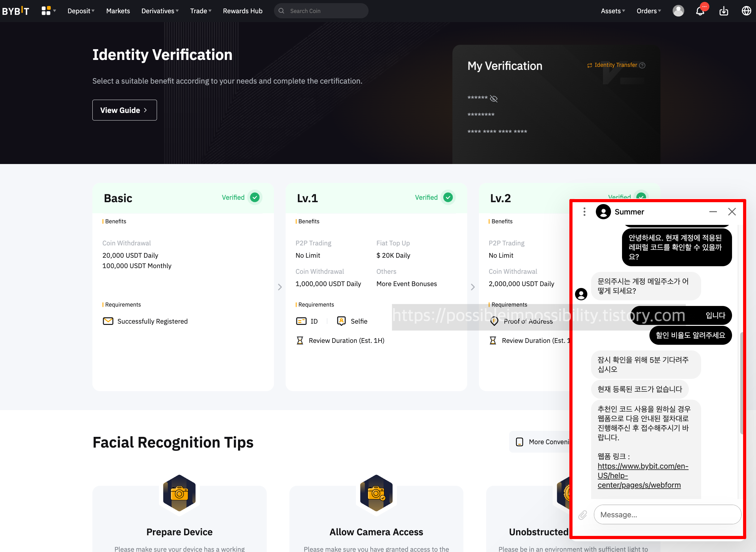Screen dimensions: 756x552
Task: Expand the Deposit dropdown
Action: click(x=81, y=11)
